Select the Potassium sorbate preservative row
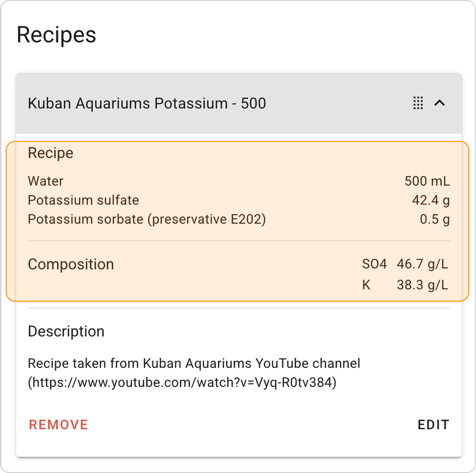 click(147, 219)
